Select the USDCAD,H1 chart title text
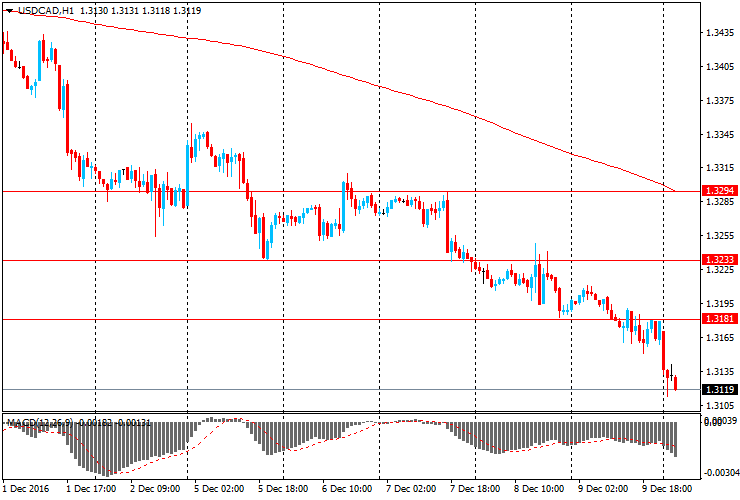Image resolution: width=740 pixels, height=500 pixels. [x=47, y=10]
